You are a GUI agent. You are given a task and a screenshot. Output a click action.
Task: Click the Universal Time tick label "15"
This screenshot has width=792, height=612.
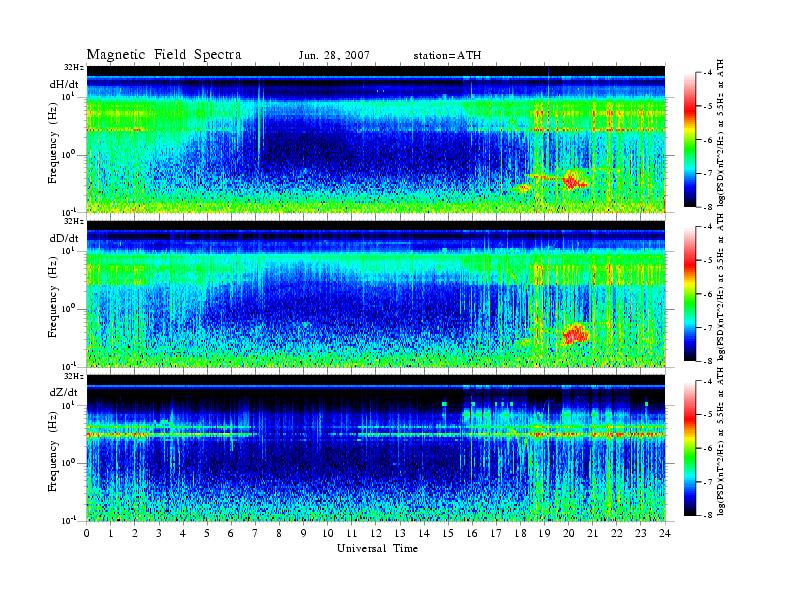coord(448,533)
